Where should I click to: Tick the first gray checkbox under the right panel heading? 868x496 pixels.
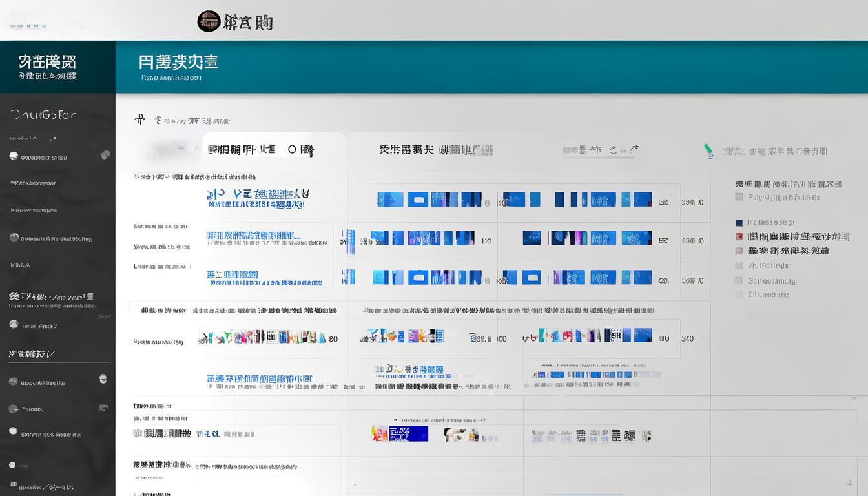(x=739, y=197)
